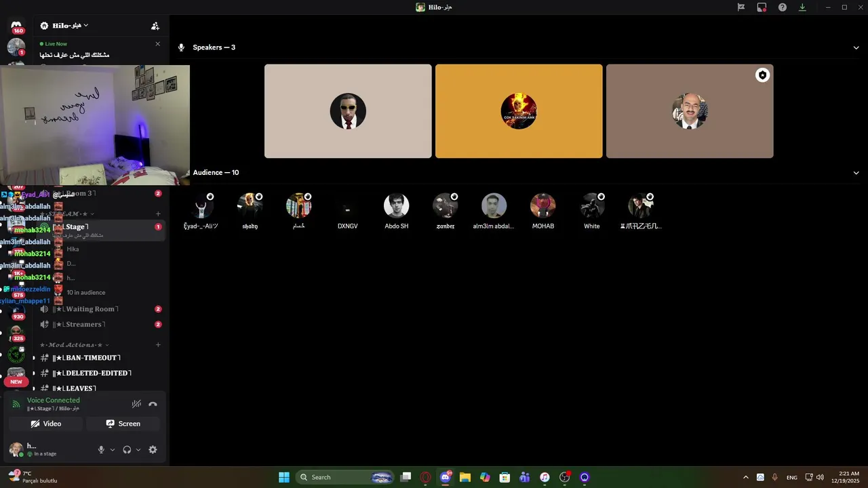Open server icon with 930 badge
The height and width of the screenshot is (488, 868).
coord(16,311)
